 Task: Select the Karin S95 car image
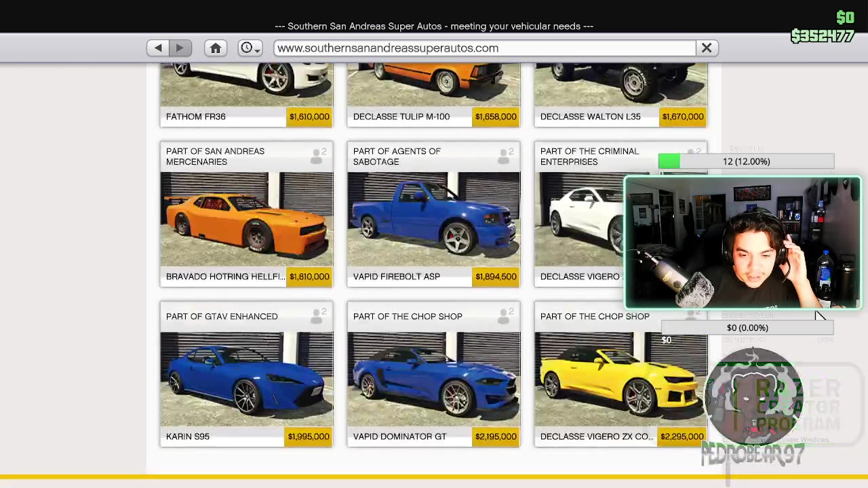click(247, 379)
